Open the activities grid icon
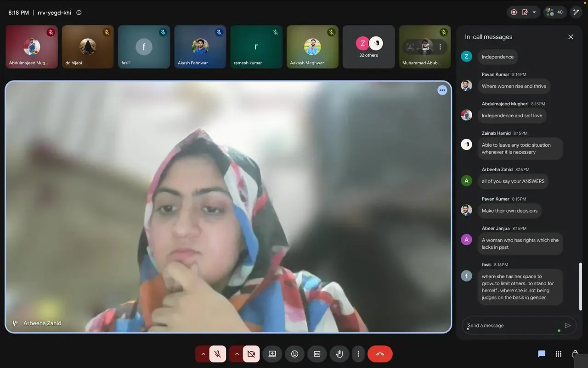The image size is (588, 368). tap(559, 354)
